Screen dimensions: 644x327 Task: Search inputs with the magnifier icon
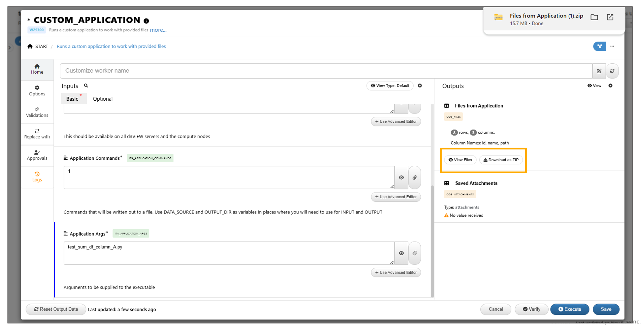click(x=86, y=86)
